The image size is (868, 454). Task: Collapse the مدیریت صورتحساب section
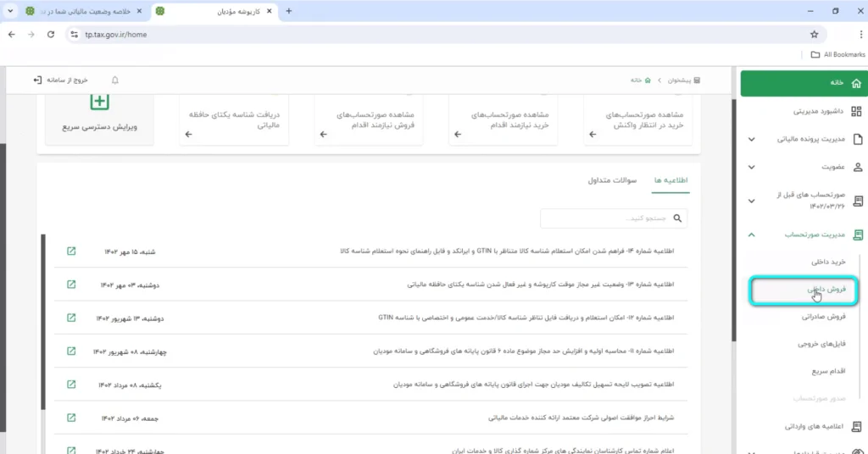(752, 235)
